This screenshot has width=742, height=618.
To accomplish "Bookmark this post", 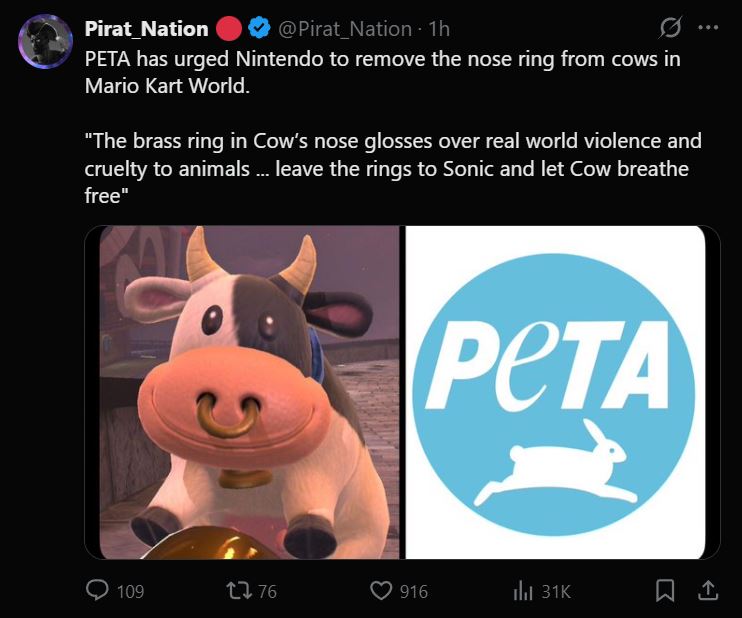I will coord(665,591).
